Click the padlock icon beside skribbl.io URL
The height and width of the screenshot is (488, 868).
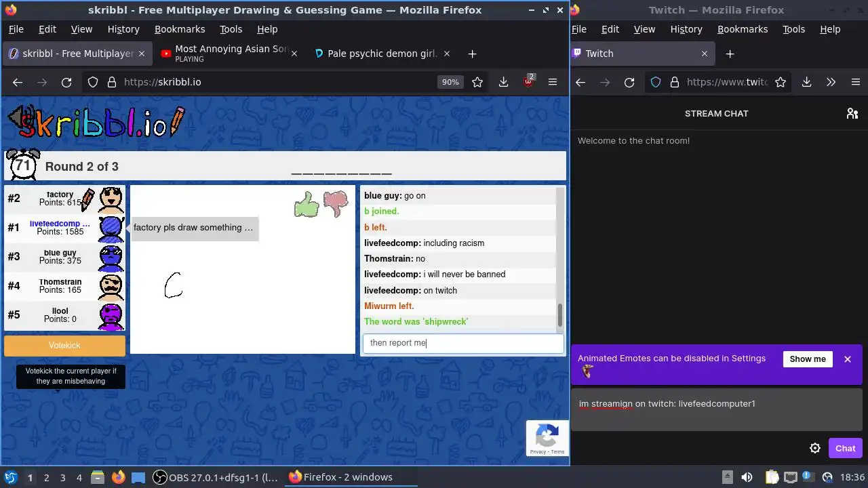[x=112, y=82]
